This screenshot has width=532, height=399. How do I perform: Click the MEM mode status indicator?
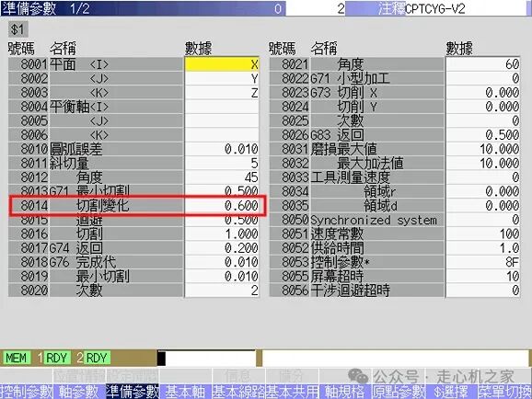(17, 358)
